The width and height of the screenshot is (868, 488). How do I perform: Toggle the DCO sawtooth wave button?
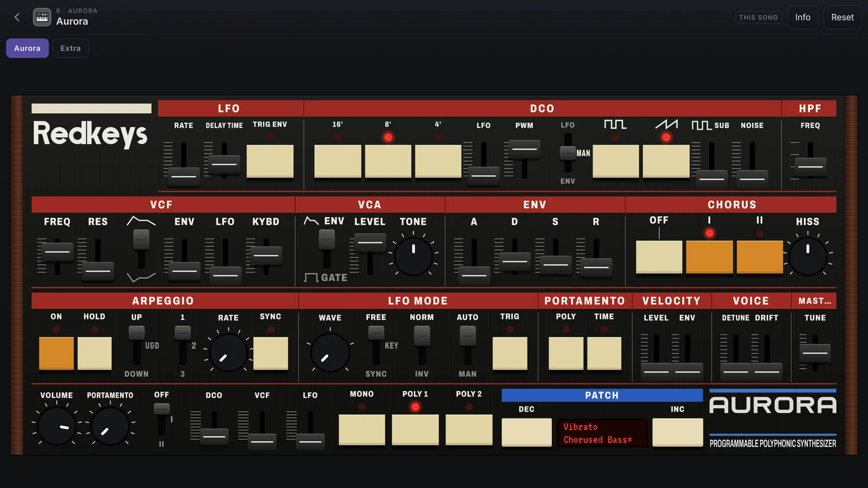coord(666,161)
